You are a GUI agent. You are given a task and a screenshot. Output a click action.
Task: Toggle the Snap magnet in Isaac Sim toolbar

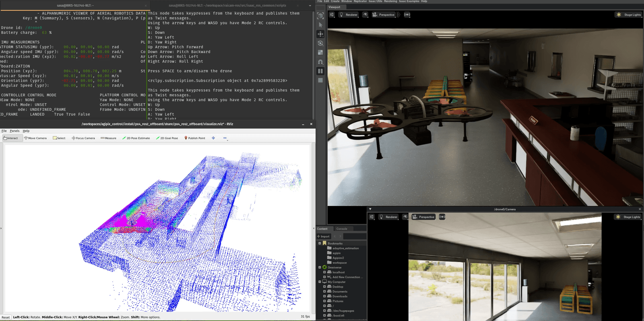point(320,62)
